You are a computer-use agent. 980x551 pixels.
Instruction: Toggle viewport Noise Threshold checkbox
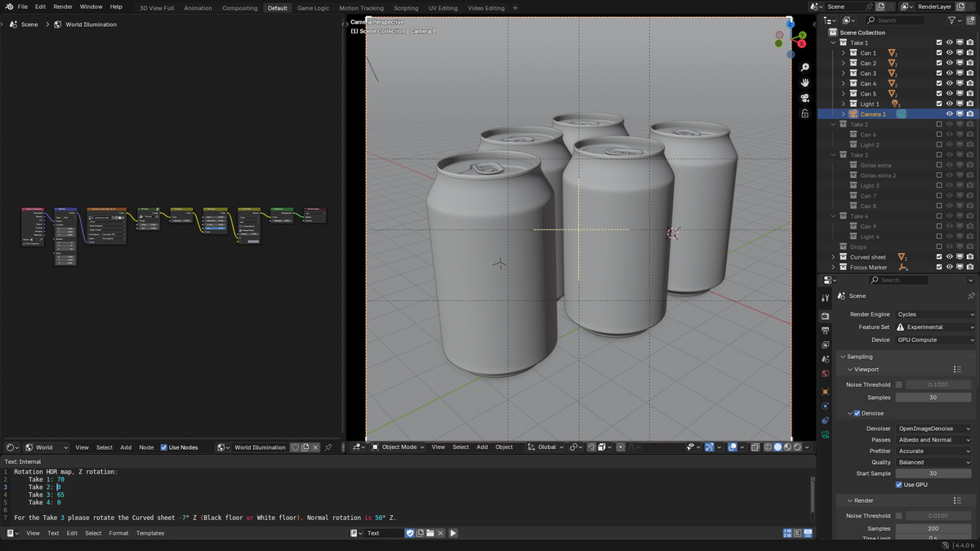pos(899,384)
